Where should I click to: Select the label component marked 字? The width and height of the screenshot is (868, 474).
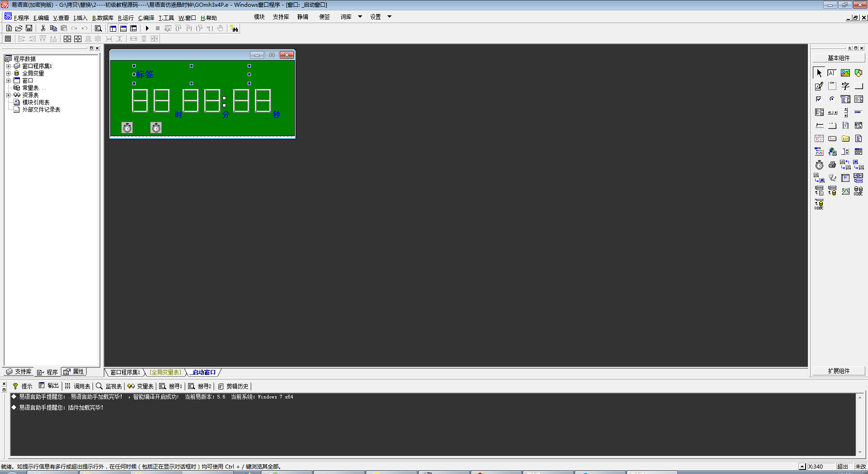[x=845, y=86]
